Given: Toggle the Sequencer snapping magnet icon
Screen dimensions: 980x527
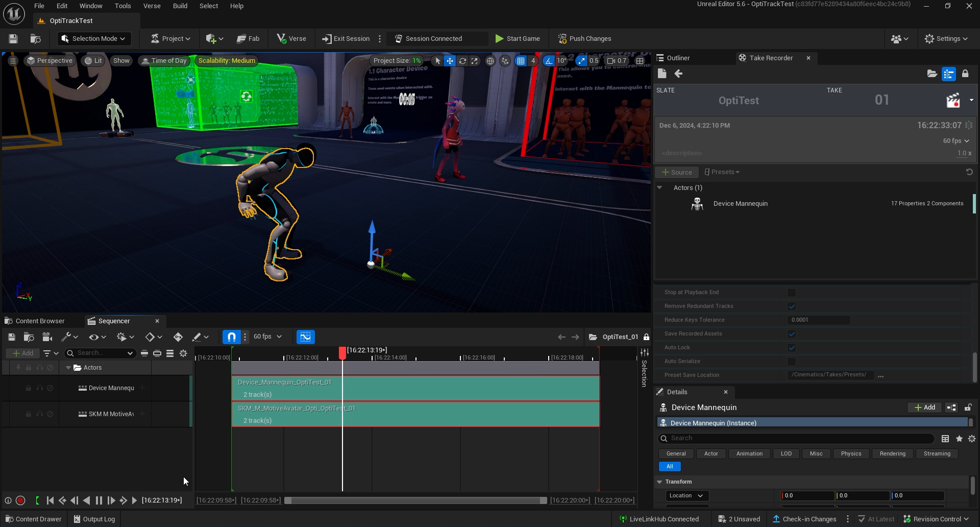Looking at the screenshot, I should pyautogui.click(x=231, y=337).
